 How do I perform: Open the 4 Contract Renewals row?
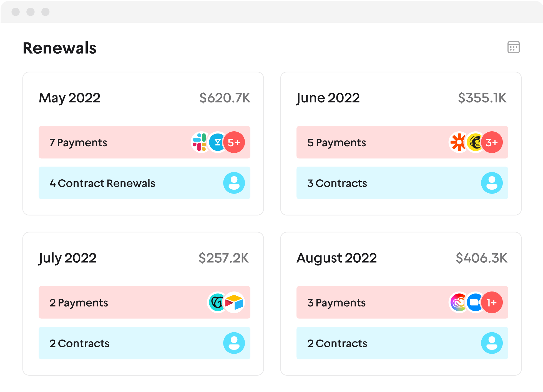(x=111, y=183)
